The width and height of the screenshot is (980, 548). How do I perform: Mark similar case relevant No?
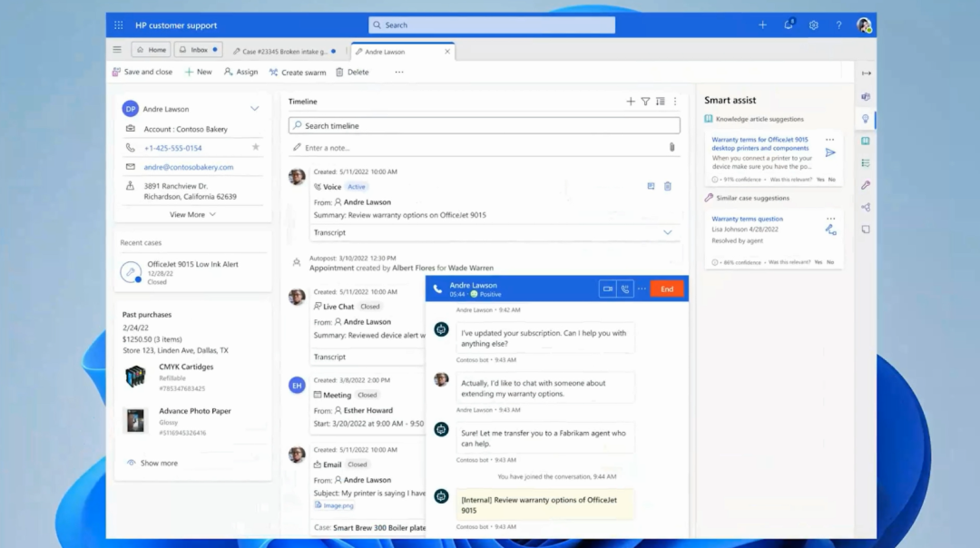coord(830,262)
